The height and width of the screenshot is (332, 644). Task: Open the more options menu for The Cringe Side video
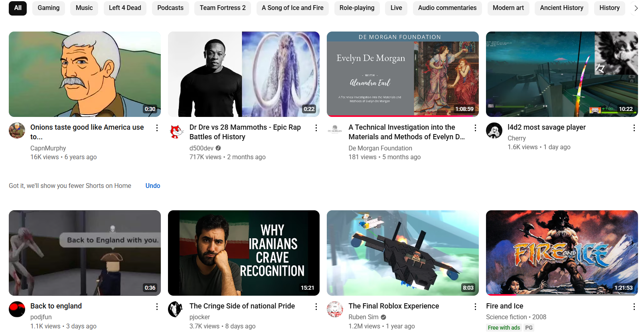click(x=316, y=306)
